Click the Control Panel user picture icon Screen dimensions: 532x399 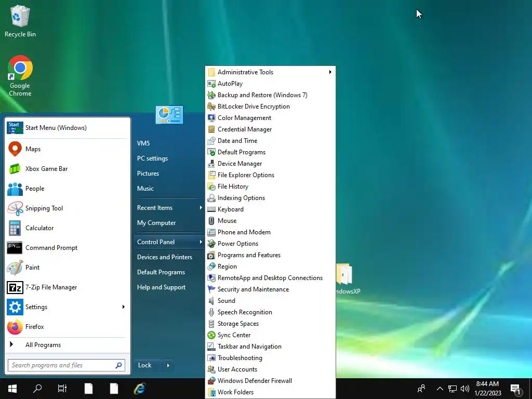(x=169, y=114)
